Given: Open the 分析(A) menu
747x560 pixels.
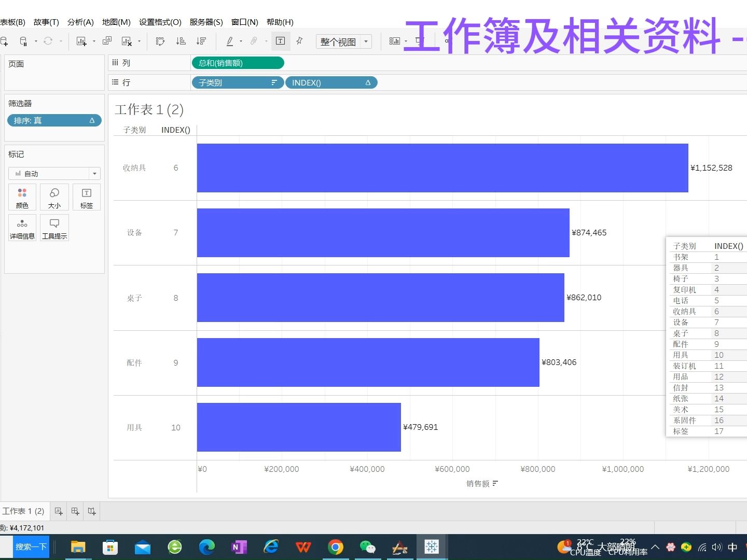Looking at the screenshot, I should (x=80, y=22).
